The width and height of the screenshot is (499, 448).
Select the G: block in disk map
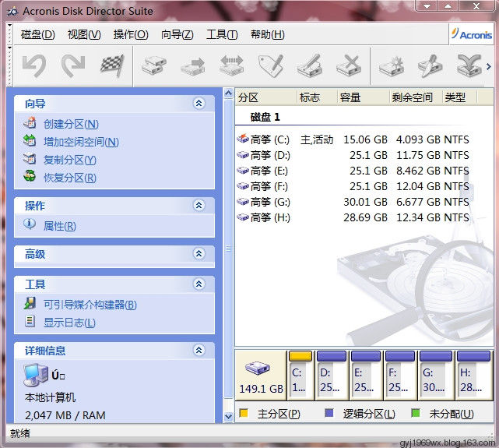[436, 376]
